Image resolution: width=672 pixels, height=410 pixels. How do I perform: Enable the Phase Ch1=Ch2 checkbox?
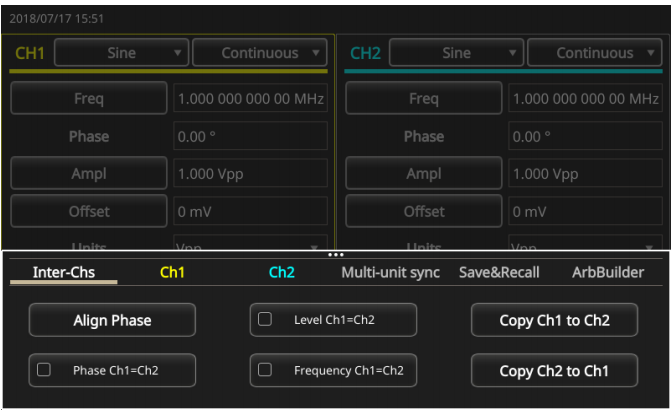pyautogui.click(x=44, y=370)
